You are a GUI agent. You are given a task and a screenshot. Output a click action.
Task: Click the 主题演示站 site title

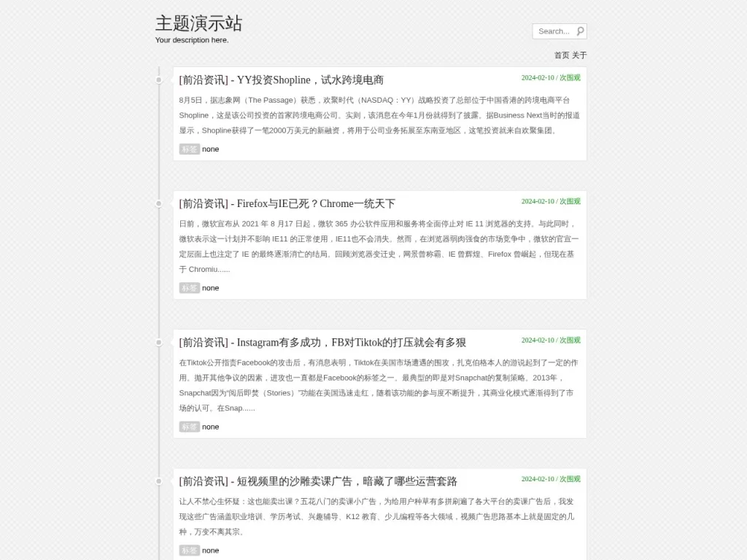(198, 23)
